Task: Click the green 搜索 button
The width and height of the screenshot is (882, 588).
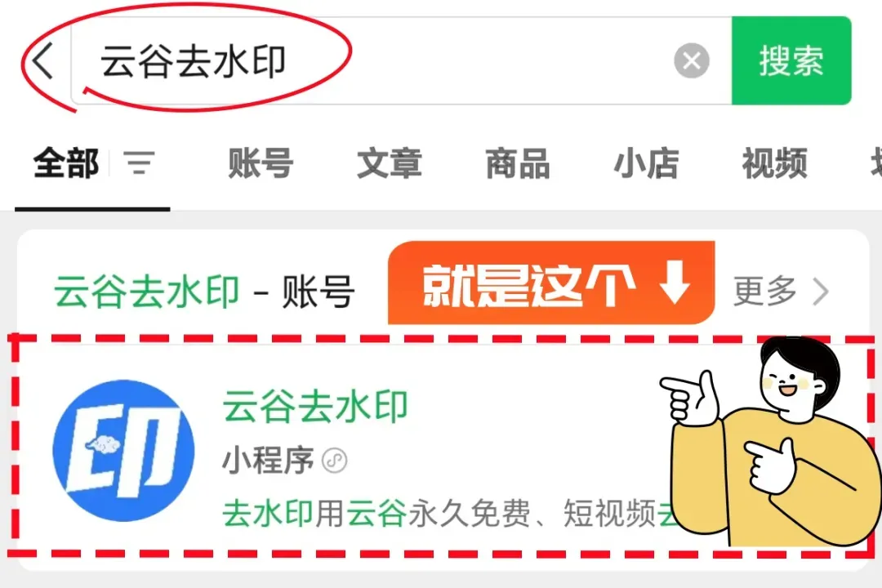Action: coord(791,60)
